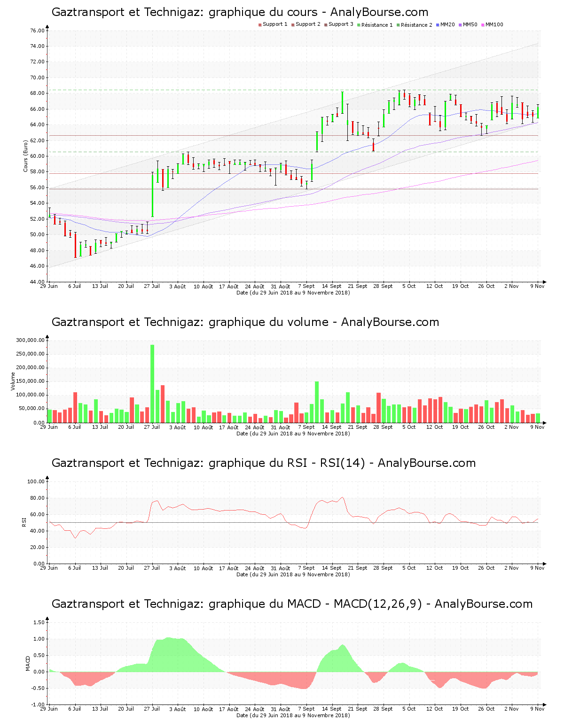564x728 pixels.
Task: Click the 'graphique du volume' chart title
Action: [x=245, y=322]
